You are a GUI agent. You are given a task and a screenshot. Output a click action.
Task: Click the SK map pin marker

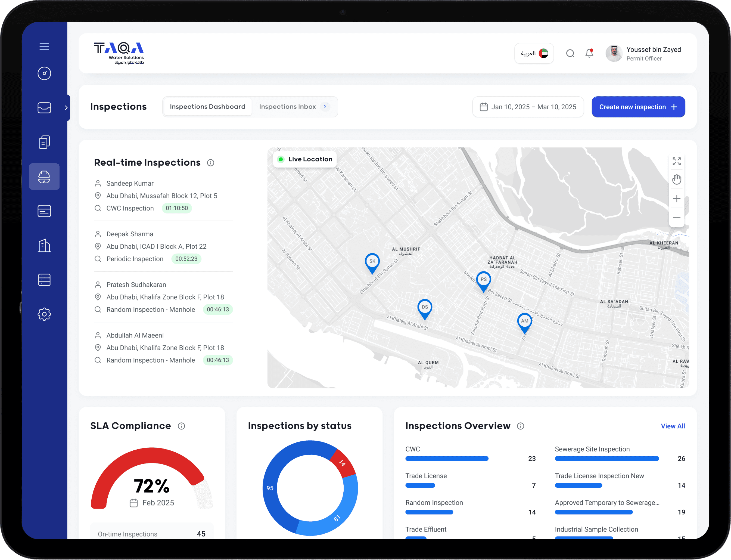pyautogui.click(x=372, y=262)
